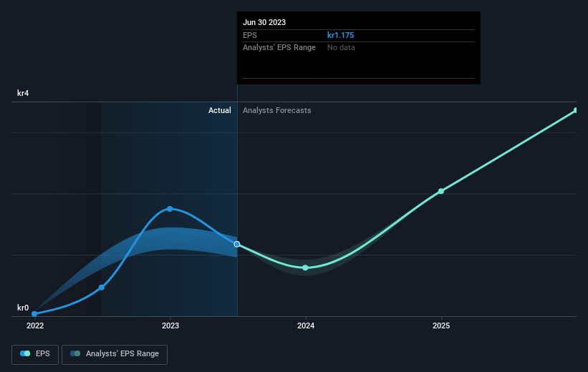Select the final forecast point at chart edge
The height and width of the screenshot is (372, 588).
[x=576, y=110]
